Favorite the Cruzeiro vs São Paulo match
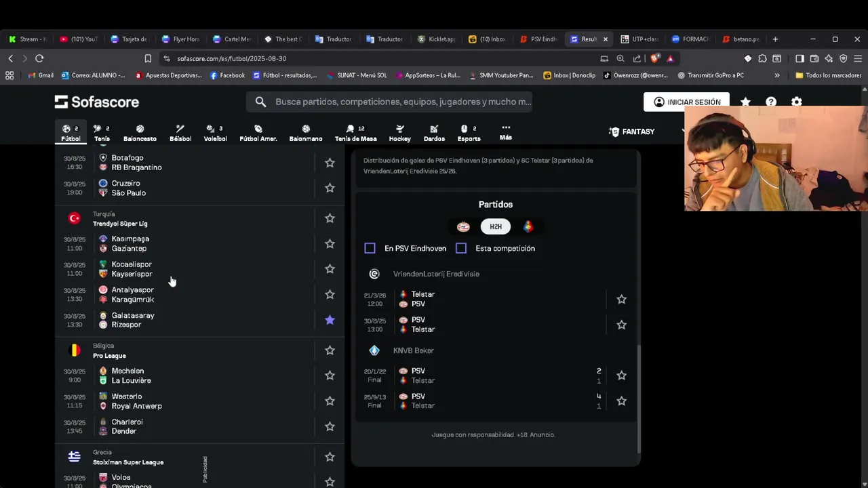The height and width of the screenshot is (488, 868). click(x=330, y=188)
